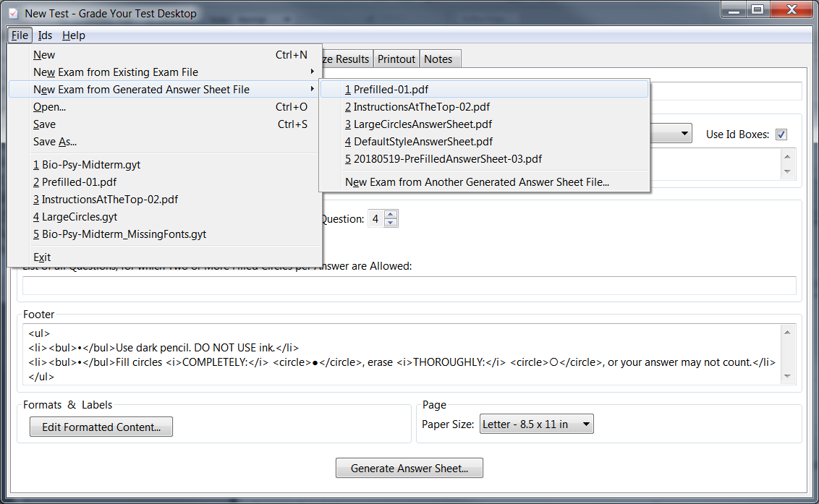
Task: Click Edit Formatted Content button
Action: coord(101,427)
